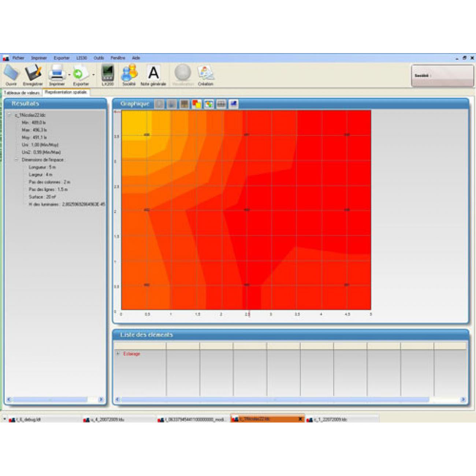Screen dimensions: 476x476
Task: Open the LX200 device icon
Action: 107,73
